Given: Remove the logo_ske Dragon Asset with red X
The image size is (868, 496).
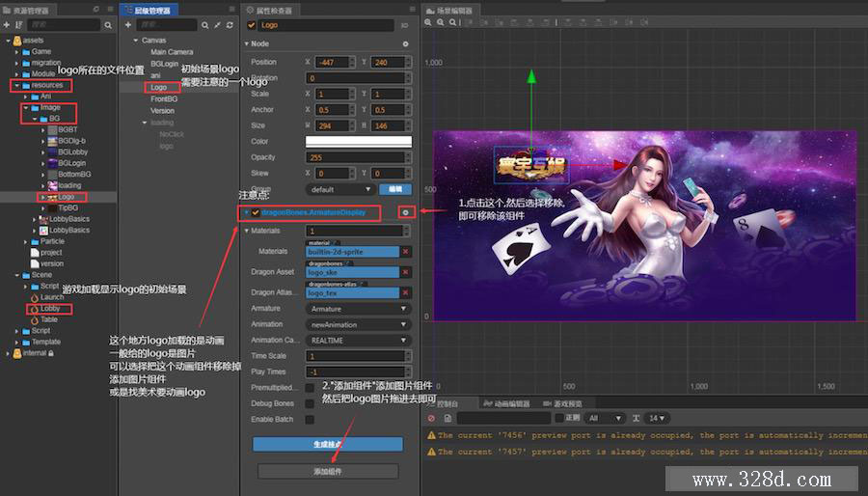Looking at the screenshot, I should 405,272.
